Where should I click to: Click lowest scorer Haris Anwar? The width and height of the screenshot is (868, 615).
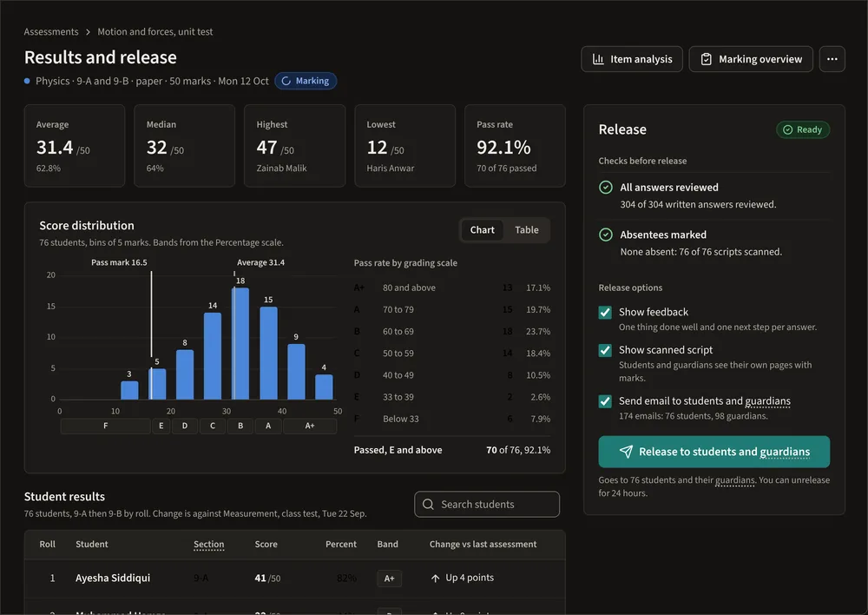pos(391,169)
